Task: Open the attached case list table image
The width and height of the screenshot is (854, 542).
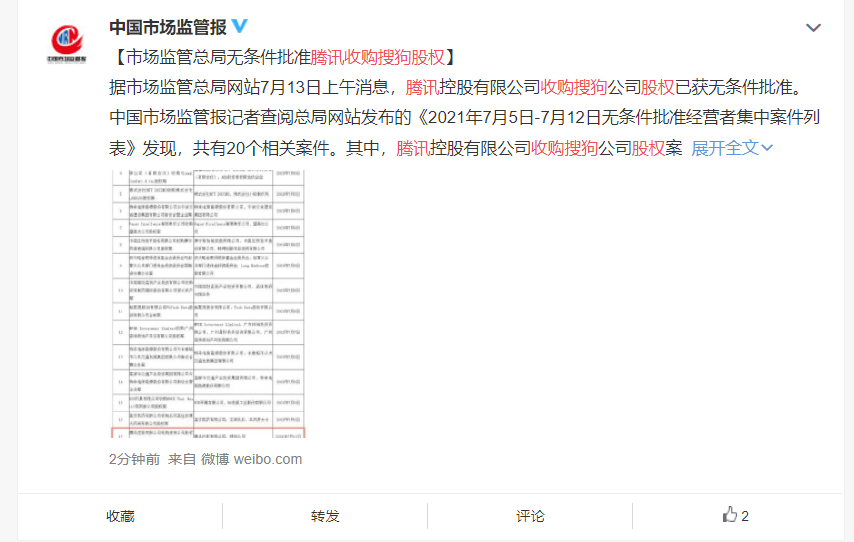Action: coord(209,304)
